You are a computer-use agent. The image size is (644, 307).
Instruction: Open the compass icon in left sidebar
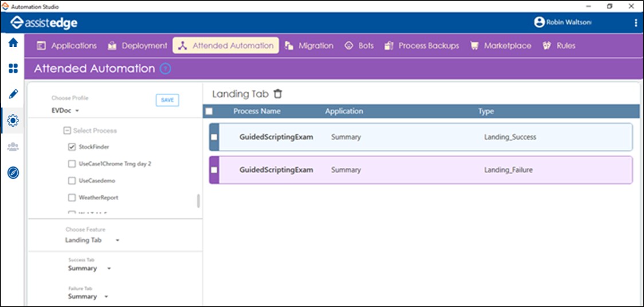point(13,172)
